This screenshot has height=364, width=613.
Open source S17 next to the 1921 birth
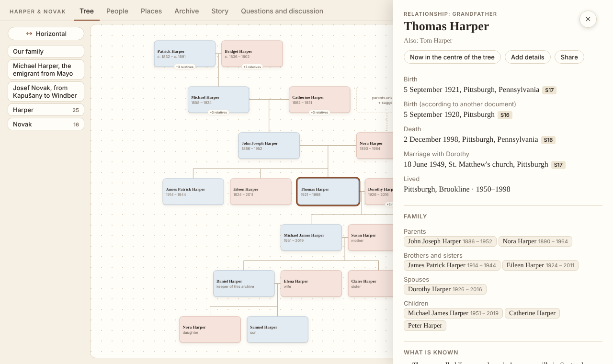549,90
